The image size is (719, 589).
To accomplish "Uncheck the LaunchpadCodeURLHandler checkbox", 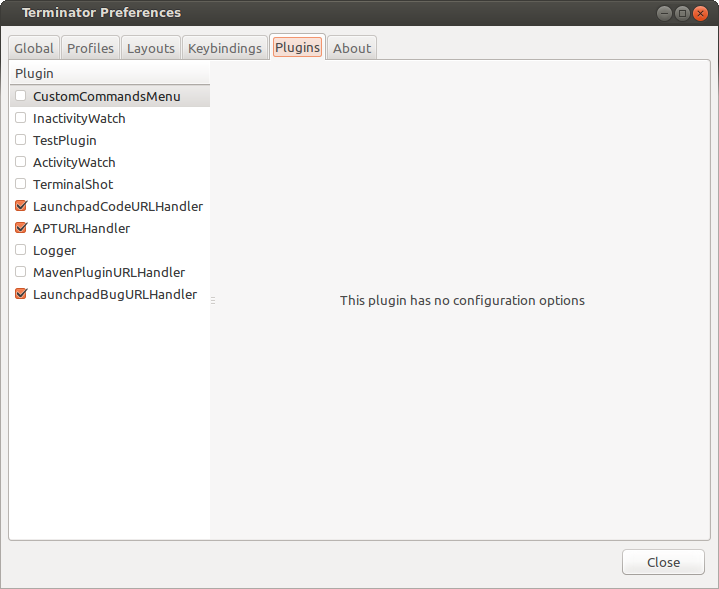I will coord(21,206).
